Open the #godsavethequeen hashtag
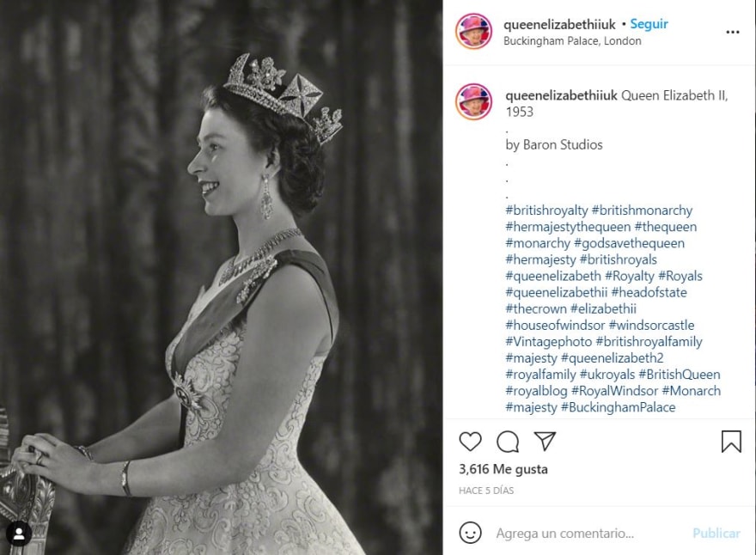 [629, 243]
